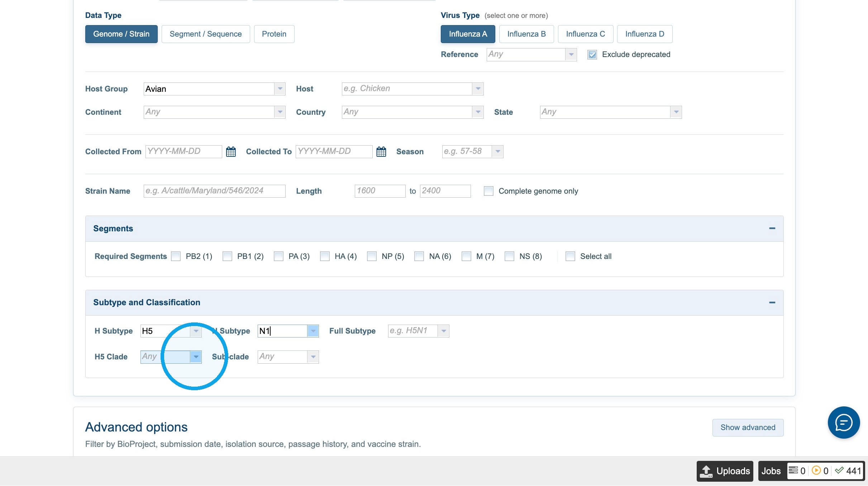868x486 pixels.
Task: Expand the Continent dropdown
Action: pos(280,112)
